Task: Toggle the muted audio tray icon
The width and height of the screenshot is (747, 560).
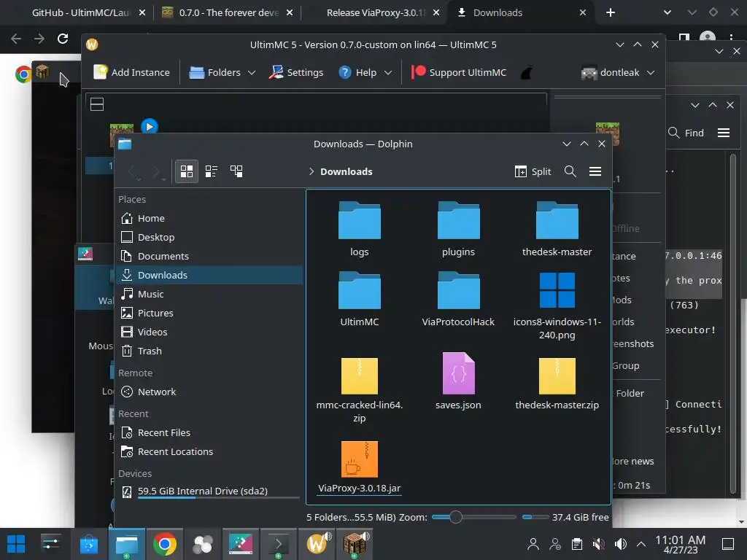Action: (598, 544)
